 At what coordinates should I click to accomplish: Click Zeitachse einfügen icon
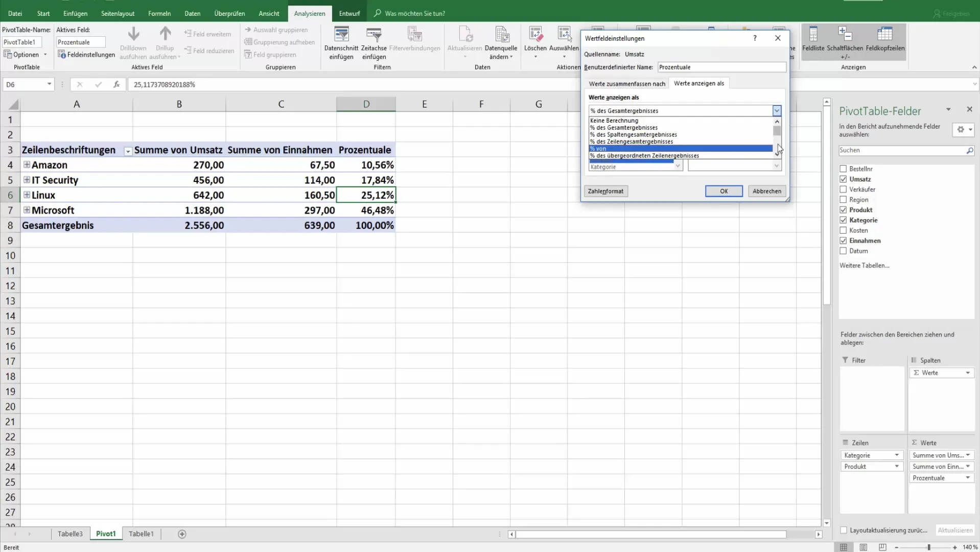pos(374,34)
